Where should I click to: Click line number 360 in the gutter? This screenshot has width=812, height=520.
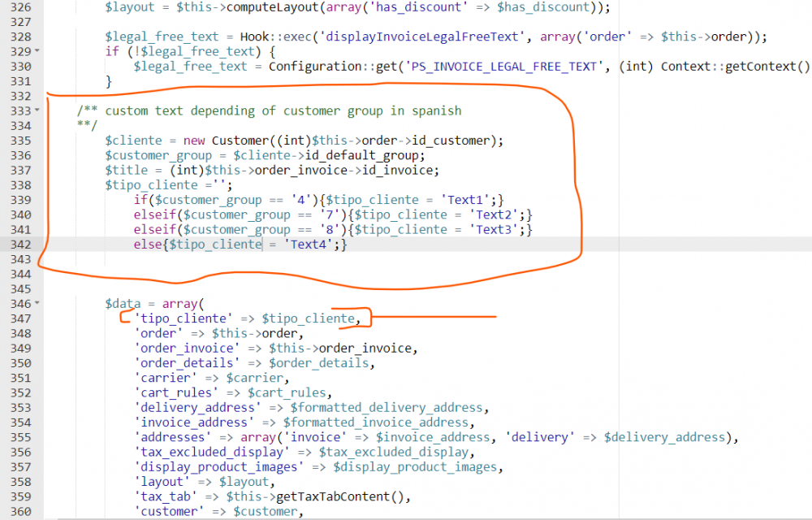coord(20,511)
